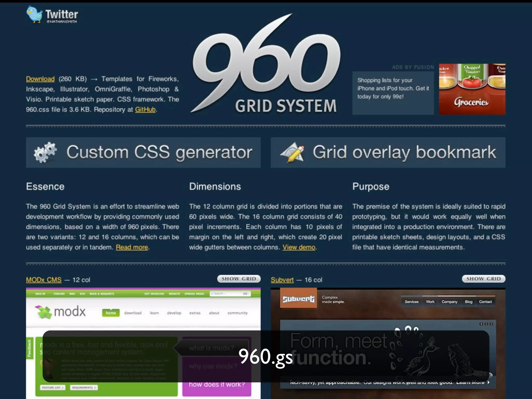The width and height of the screenshot is (532, 399).
Task: Toggle Show Grid for Subvert
Action: click(483, 279)
